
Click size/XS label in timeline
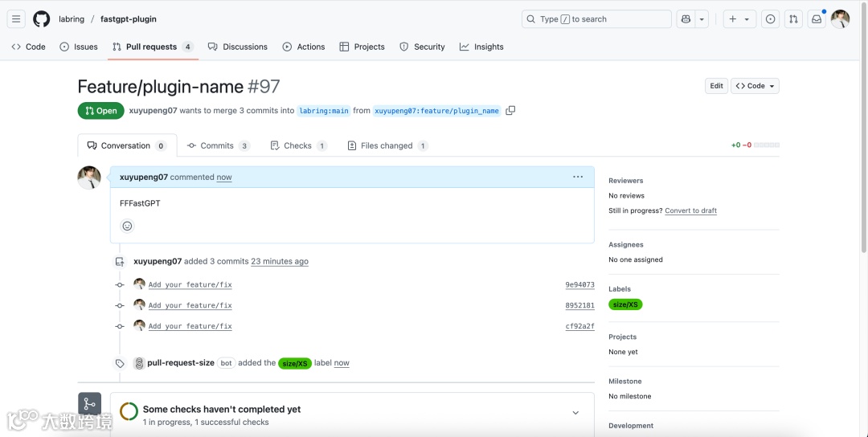coord(294,363)
